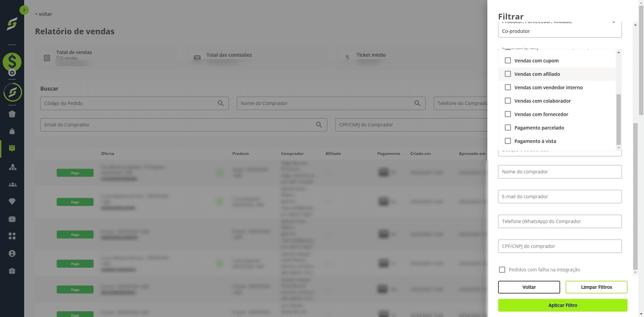Open the small gear settings icon
Viewport: 644px width, 317px height.
12,72
